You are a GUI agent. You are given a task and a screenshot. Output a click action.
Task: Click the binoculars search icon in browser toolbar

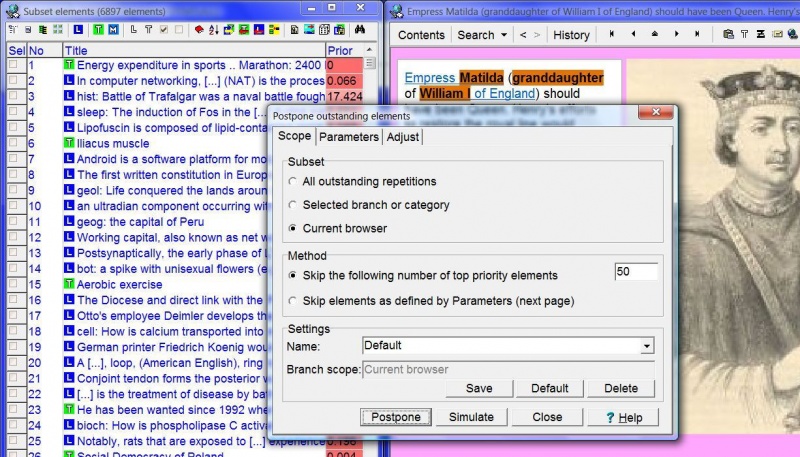(360, 30)
